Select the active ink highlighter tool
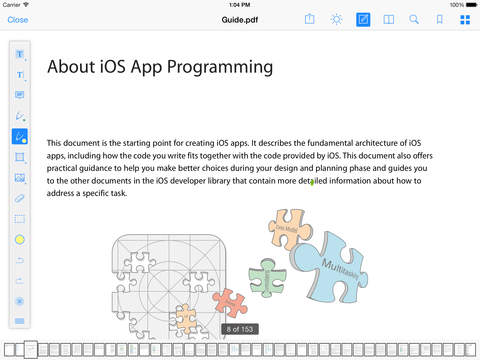Screen dimensions: 480x360 20,136
